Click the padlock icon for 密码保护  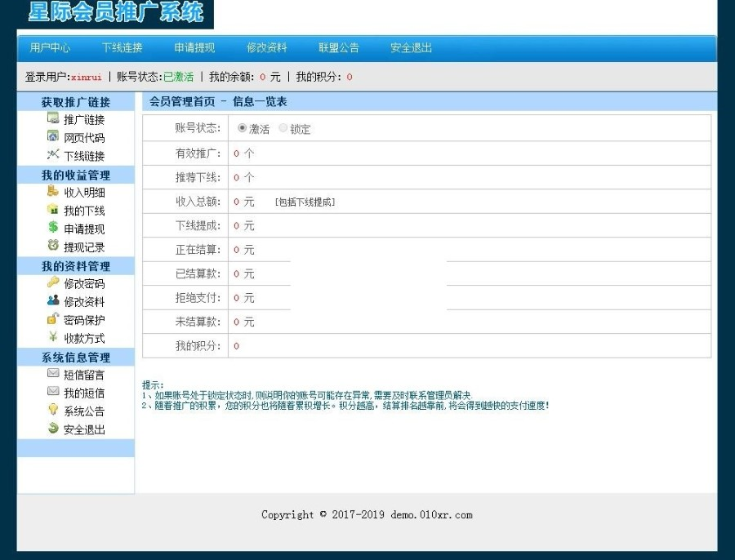pyautogui.click(x=53, y=319)
